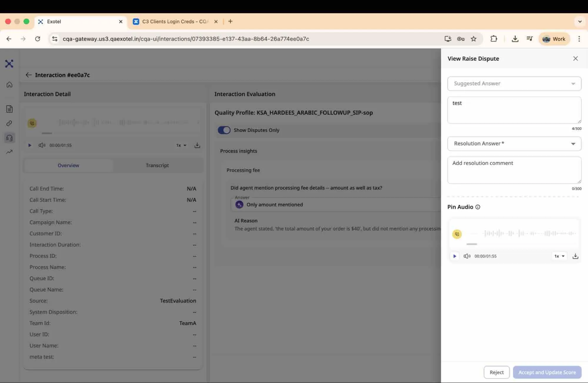Play the Interaction Detail audio

[30, 145]
